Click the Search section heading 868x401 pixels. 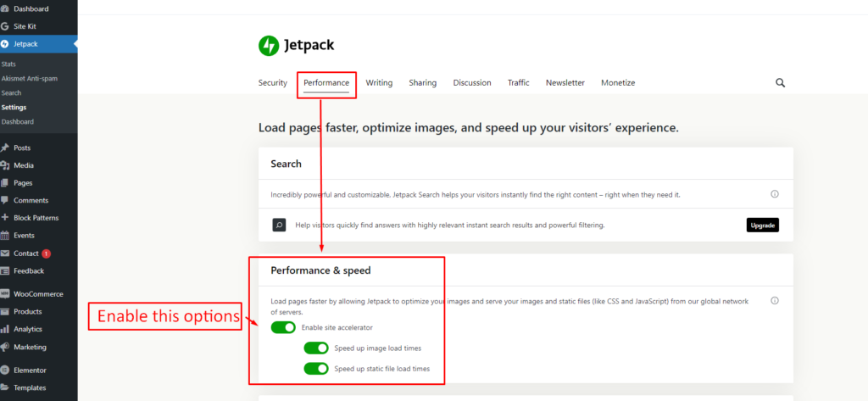point(287,164)
